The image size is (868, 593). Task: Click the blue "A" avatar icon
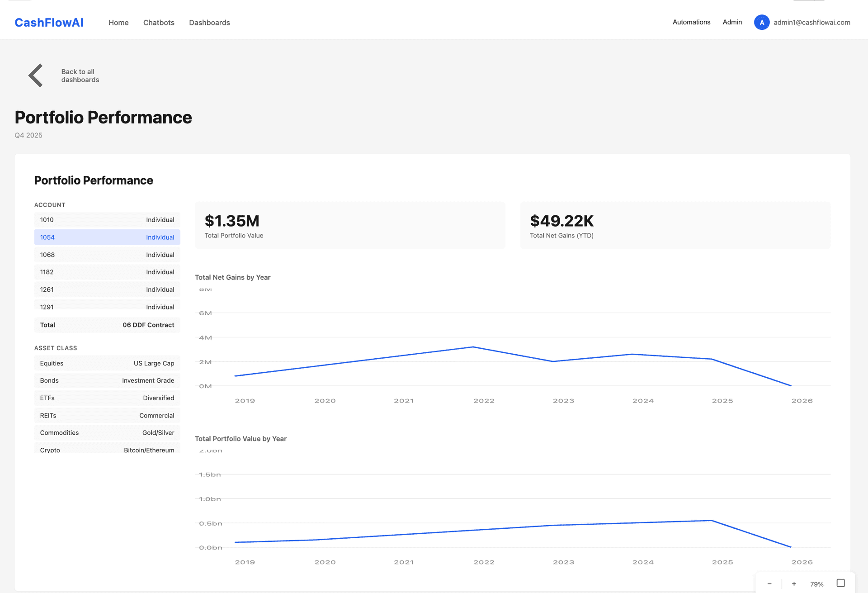pos(761,22)
